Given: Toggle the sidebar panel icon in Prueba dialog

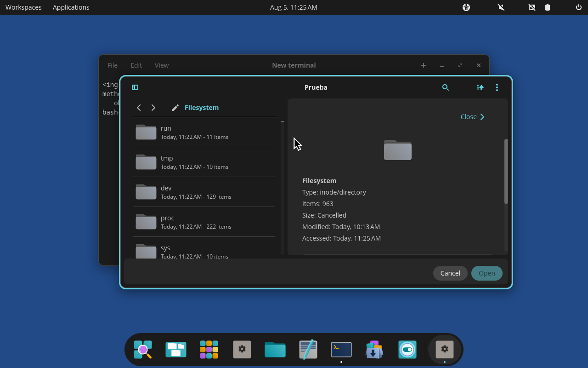Looking at the screenshot, I should tap(135, 87).
